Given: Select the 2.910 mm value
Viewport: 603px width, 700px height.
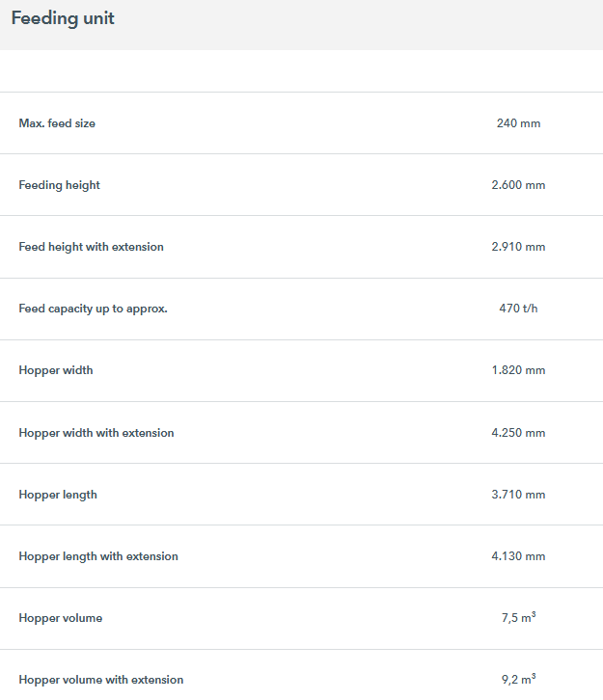Looking at the screenshot, I should (x=518, y=247).
